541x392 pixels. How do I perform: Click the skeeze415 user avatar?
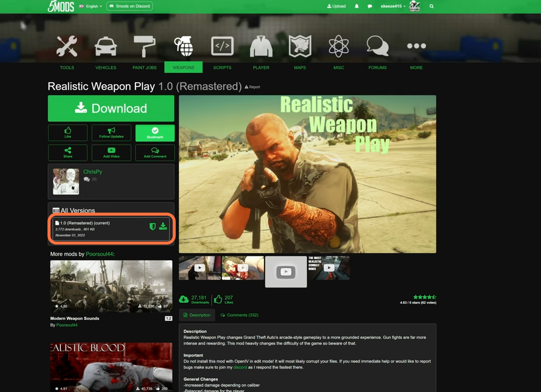point(414,6)
